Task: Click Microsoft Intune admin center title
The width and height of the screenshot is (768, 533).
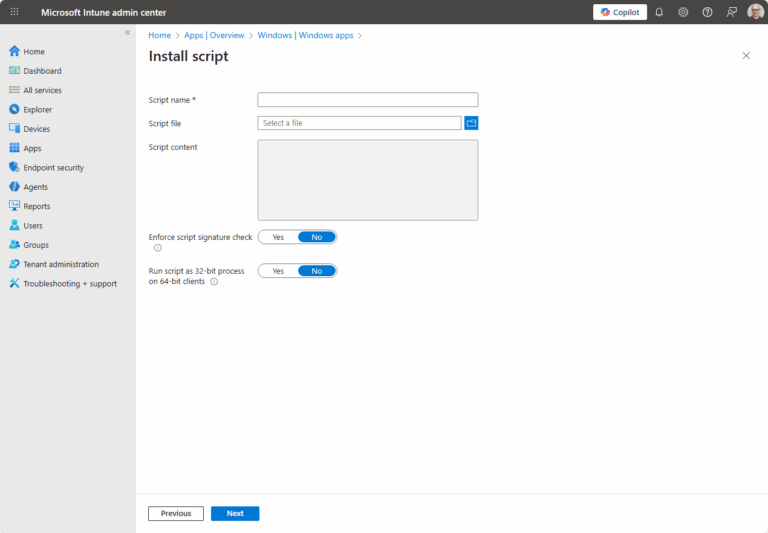Action: pyautogui.click(x=103, y=12)
